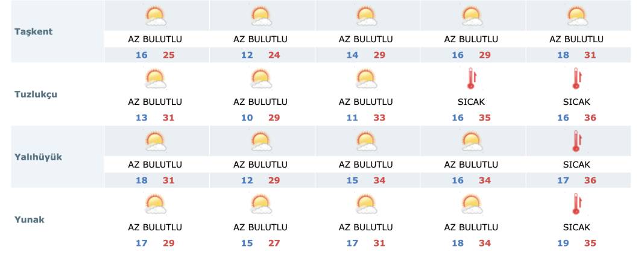Click partly cloudy icon above Yunak's 17–29 forecast
Image resolution: width=644 pixels, height=264 pixels.
[x=155, y=204]
